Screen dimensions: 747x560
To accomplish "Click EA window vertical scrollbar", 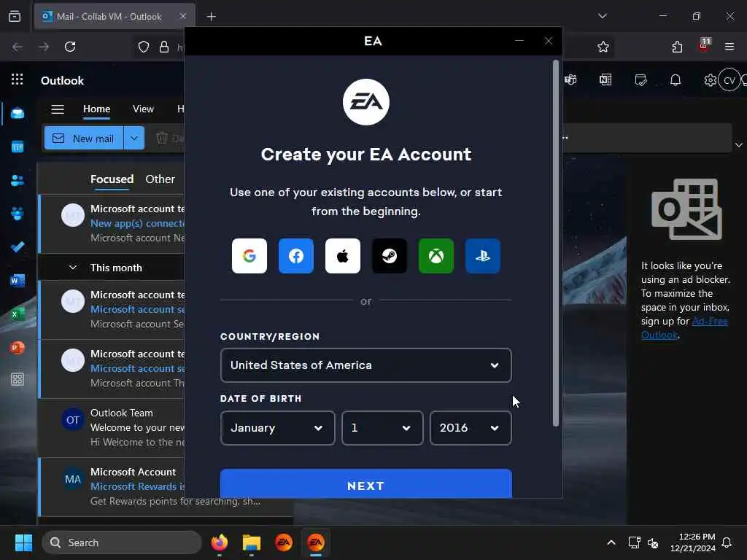I will 555,243.
